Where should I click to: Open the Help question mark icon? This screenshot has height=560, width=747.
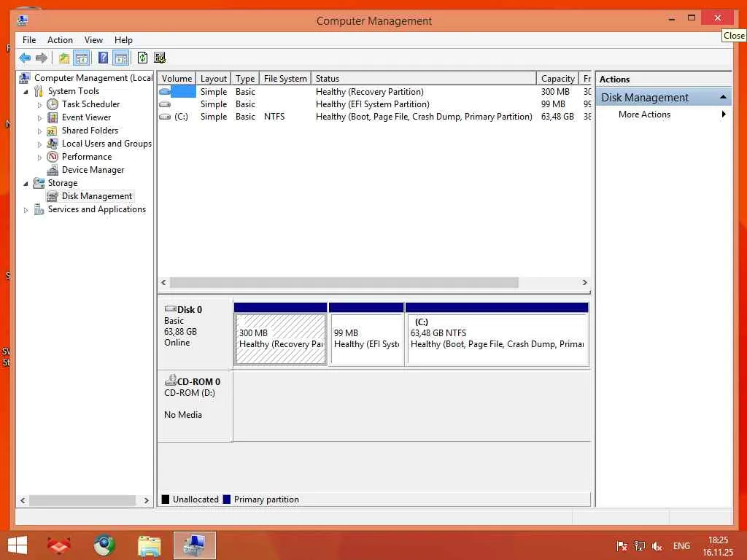103,58
